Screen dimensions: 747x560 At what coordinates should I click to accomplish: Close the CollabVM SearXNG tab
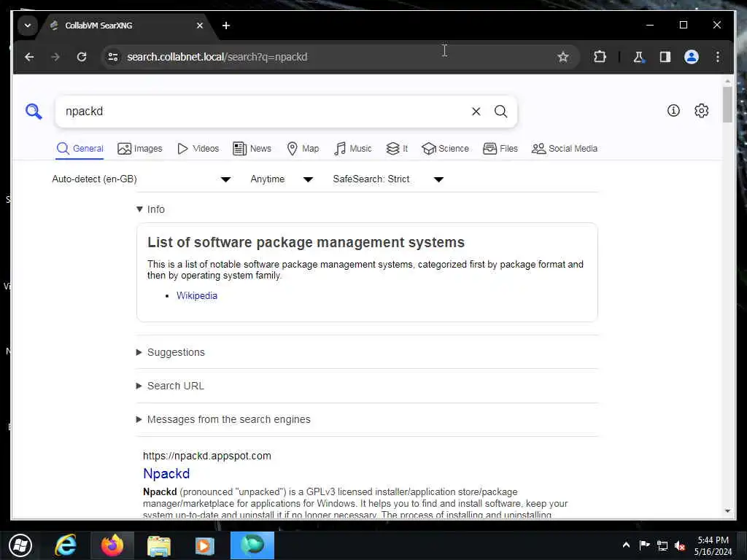[200, 26]
